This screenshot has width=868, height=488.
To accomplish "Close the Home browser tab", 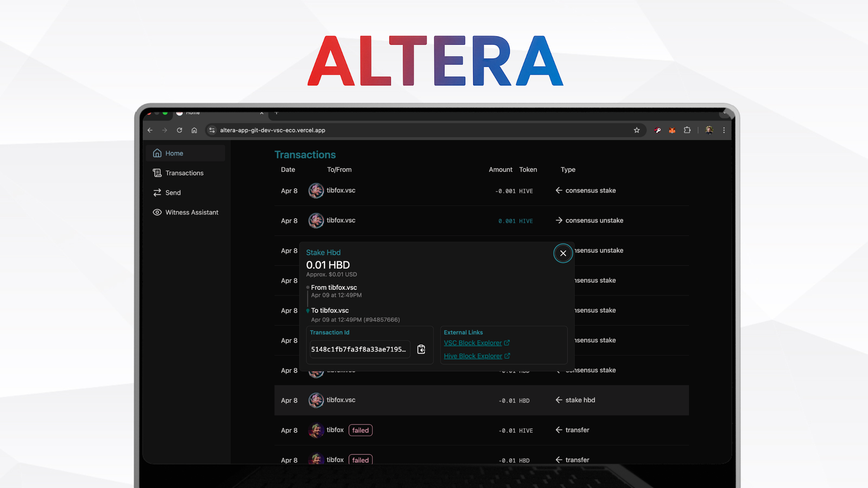I will pyautogui.click(x=262, y=113).
